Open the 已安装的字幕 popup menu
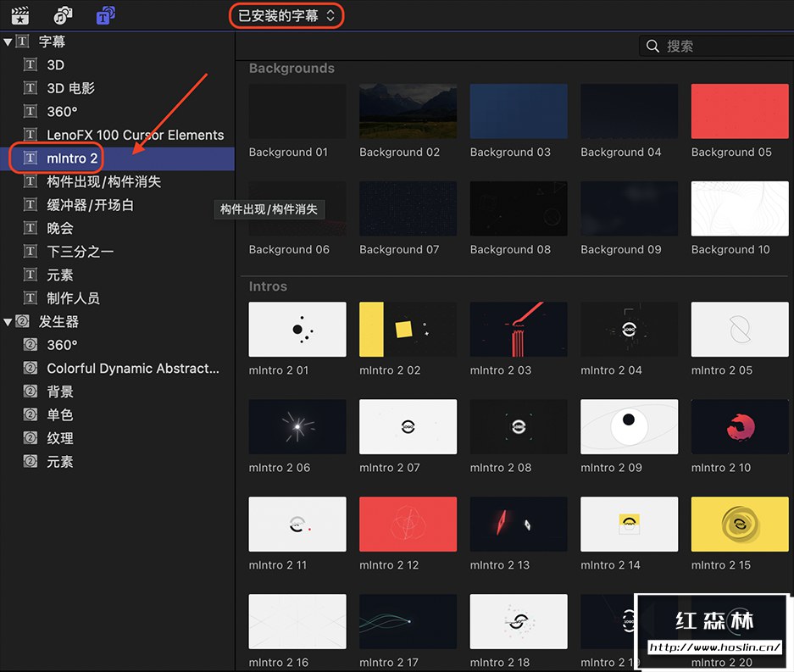This screenshot has height=672, width=794. (x=286, y=16)
